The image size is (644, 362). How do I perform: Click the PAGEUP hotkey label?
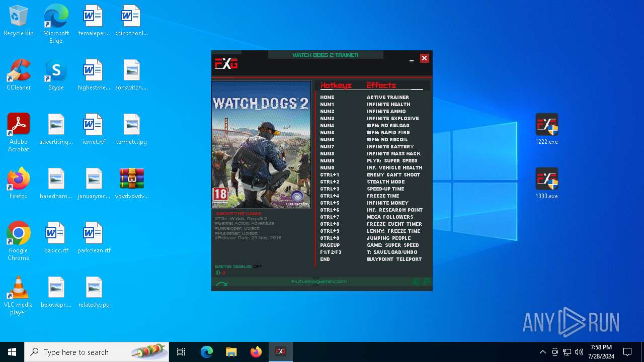pos(330,245)
